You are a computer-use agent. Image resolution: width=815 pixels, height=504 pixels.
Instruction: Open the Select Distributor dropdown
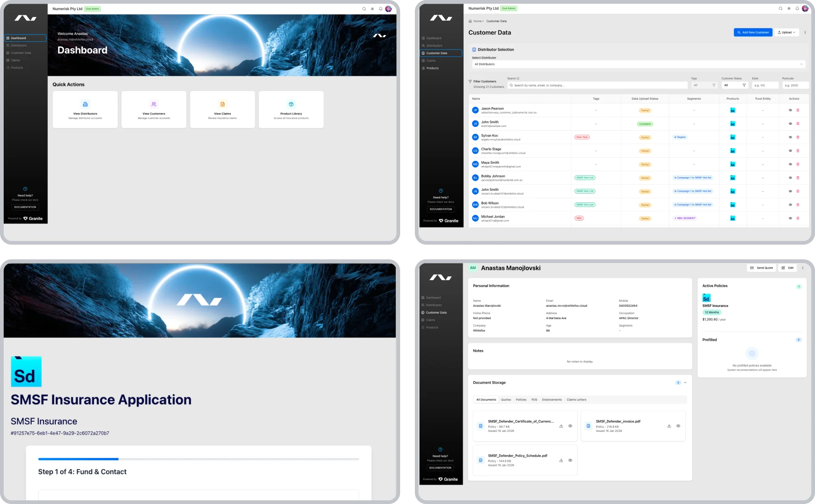(638, 64)
